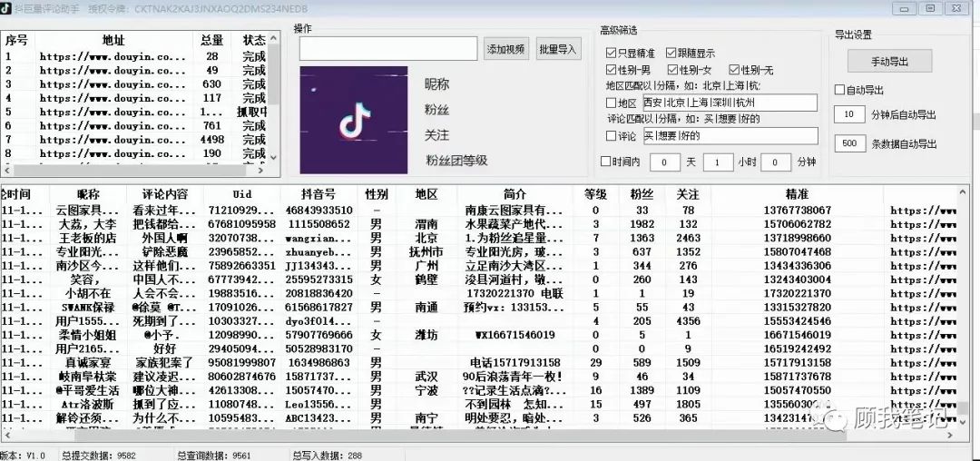This screenshot has height=461, width=980.
Task: Click video list horizontal scroll-right arrow
Action: point(262,171)
